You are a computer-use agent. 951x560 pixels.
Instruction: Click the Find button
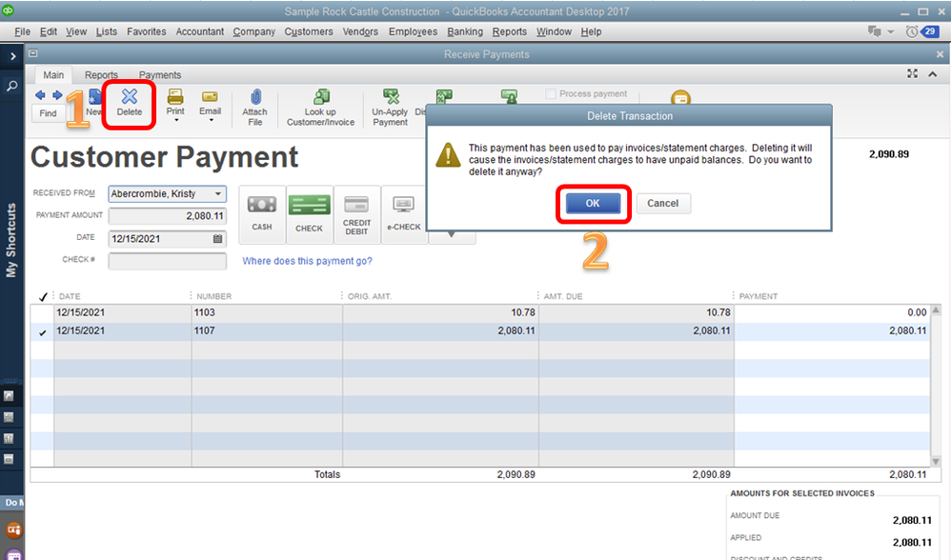[x=48, y=113]
